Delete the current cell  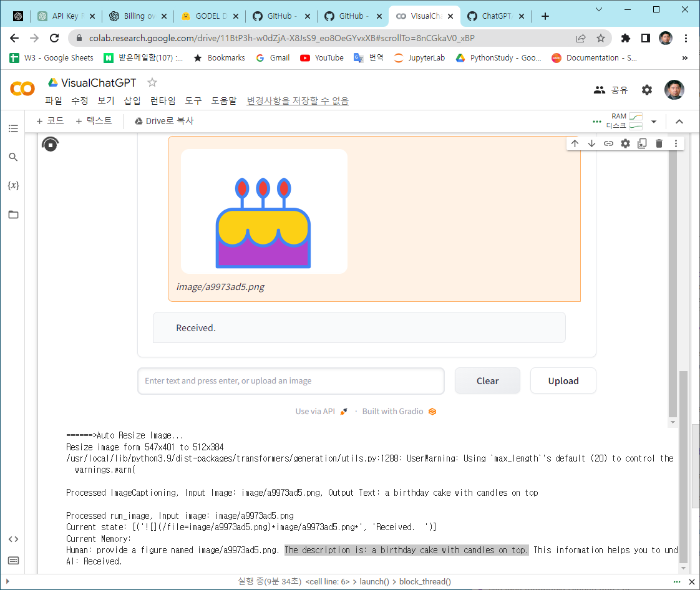click(659, 143)
